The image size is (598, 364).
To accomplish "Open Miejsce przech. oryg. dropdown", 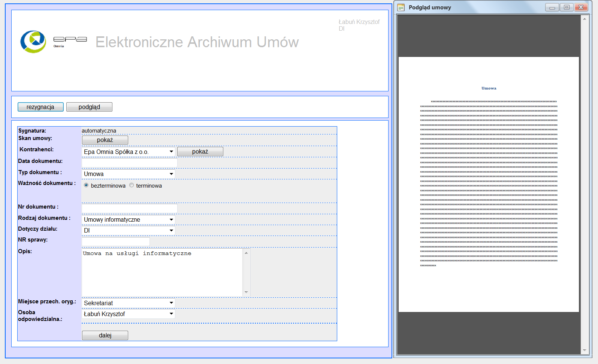I will pos(129,303).
